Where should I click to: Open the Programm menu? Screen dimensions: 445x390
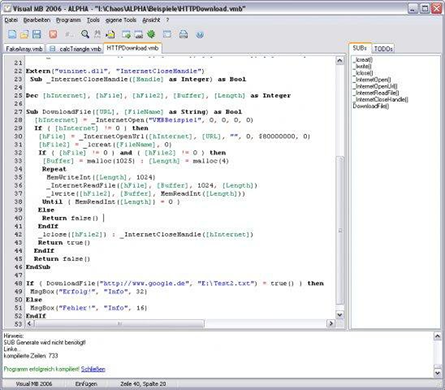tap(68, 20)
